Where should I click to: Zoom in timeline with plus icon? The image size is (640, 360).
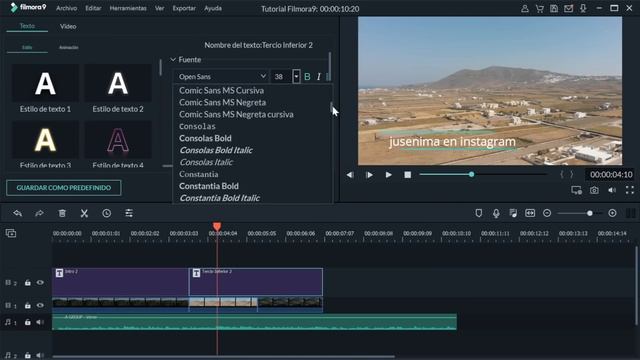click(x=612, y=213)
